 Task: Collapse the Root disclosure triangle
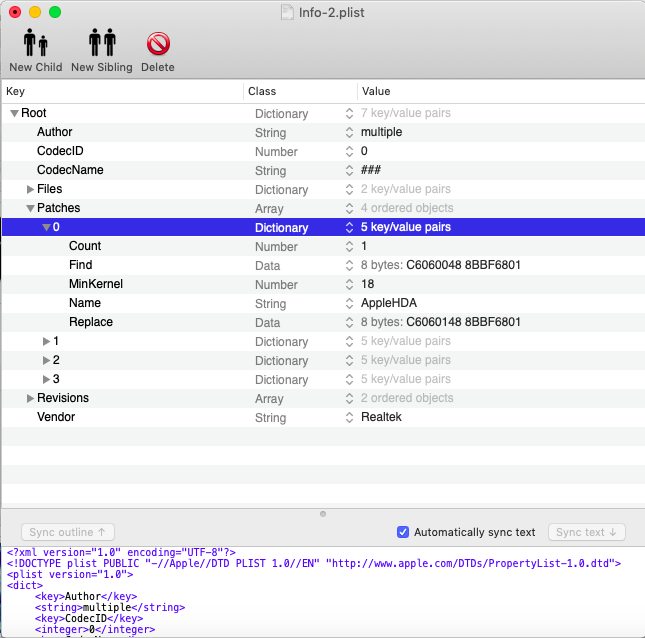click(x=14, y=113)
